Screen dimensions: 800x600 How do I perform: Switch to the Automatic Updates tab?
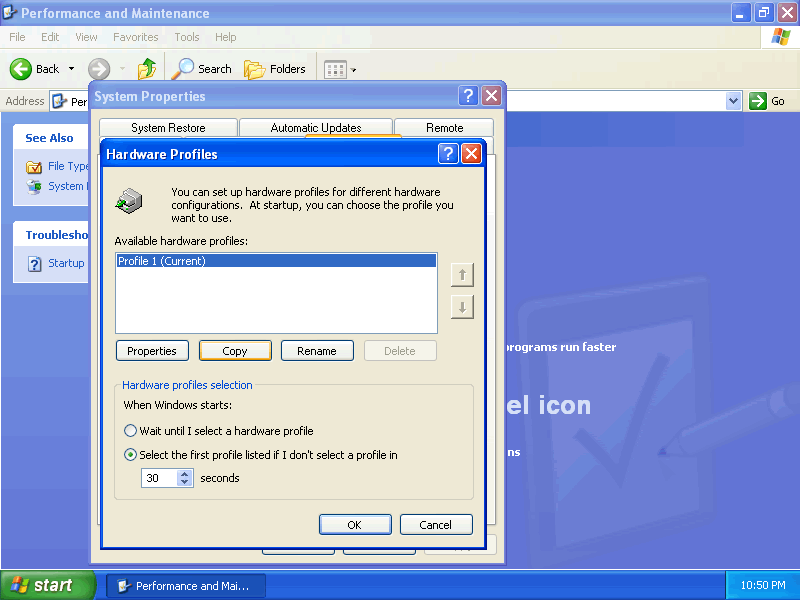tap(316, 128)
